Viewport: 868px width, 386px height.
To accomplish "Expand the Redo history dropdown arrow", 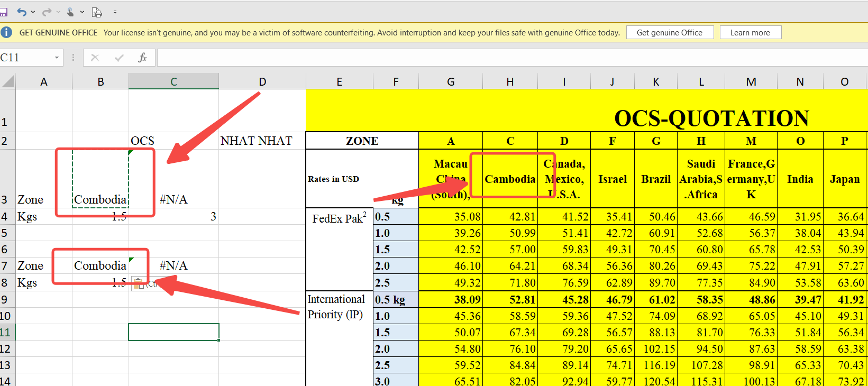I will tap(58, 12).
